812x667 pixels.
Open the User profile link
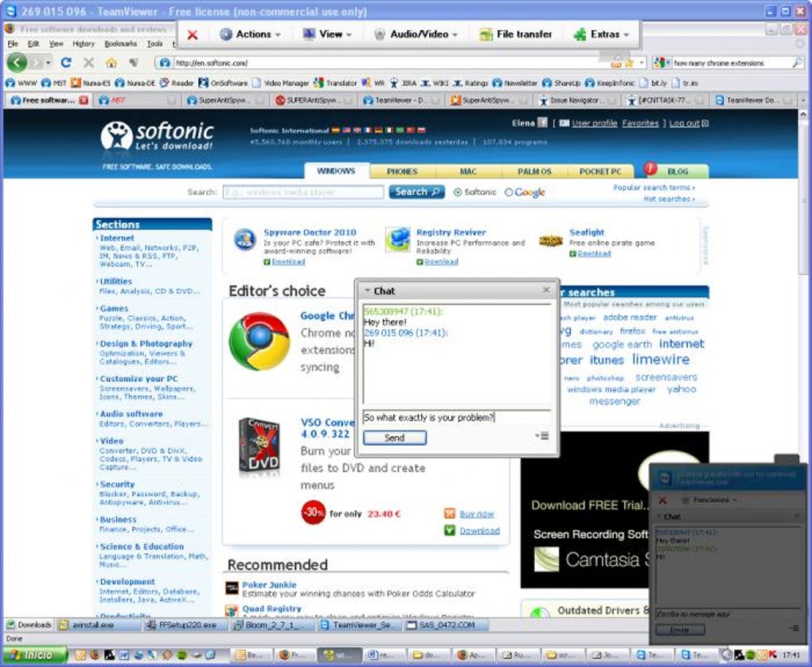(594, 123)
